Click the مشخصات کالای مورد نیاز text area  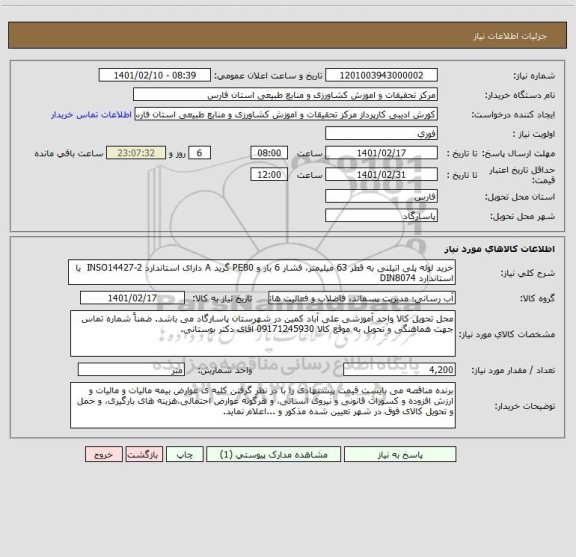(x=263, y=333)
